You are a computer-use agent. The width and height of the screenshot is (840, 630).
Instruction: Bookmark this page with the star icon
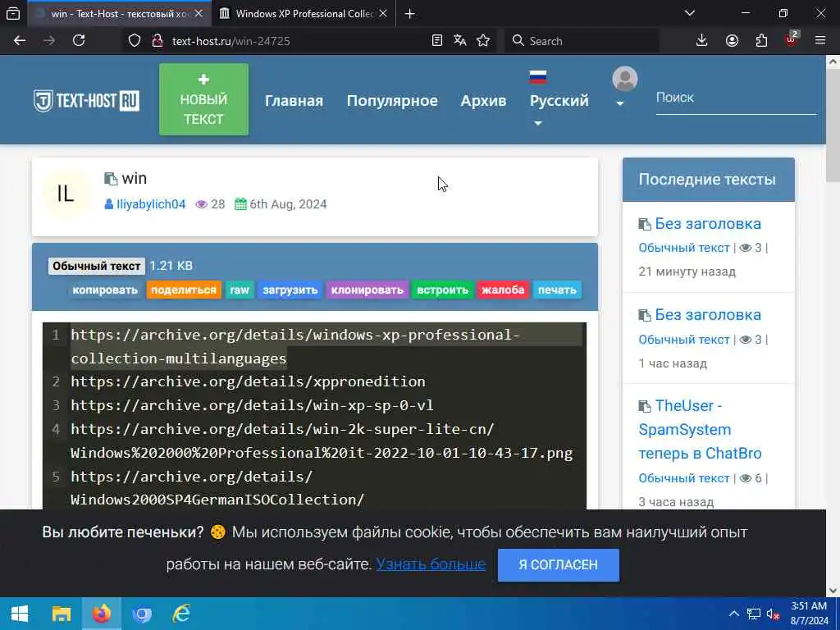coord(483,41)
